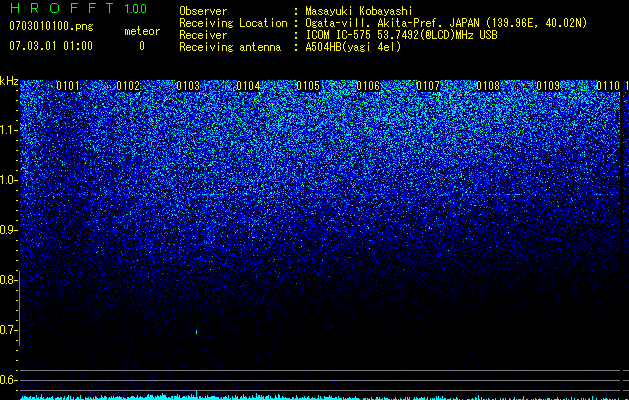Click the Observer label

click(x=203, y=11)
